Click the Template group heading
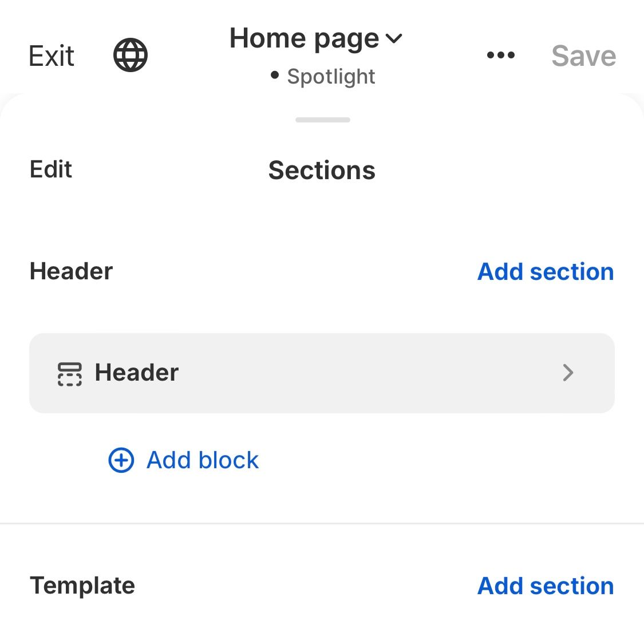The image size is (644, 644). click(82, 586)
